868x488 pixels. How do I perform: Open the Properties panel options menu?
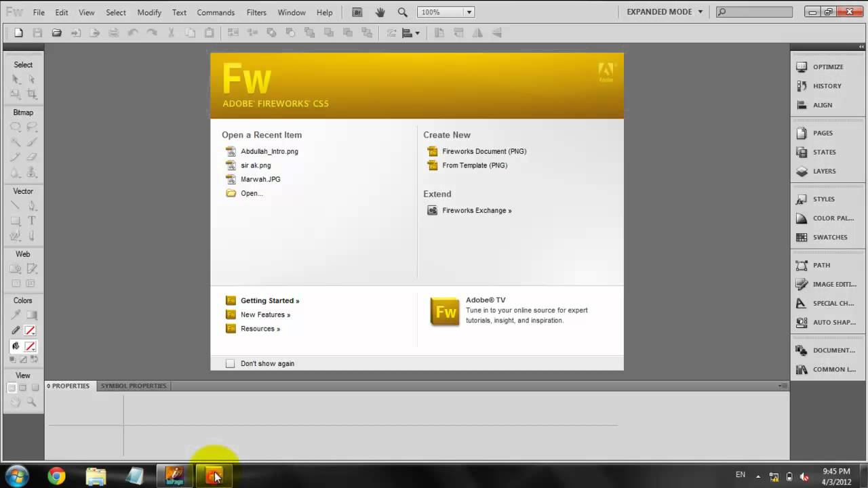point(783,386)
